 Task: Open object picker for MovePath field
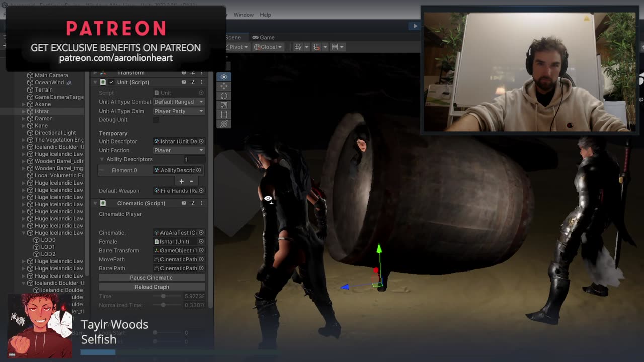coord(201,259)
